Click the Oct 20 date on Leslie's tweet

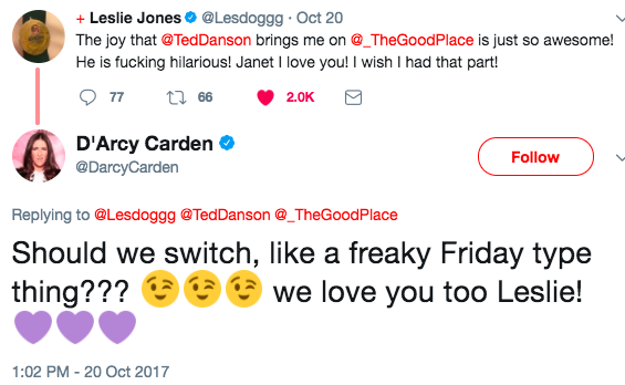click(x=320, y=18)
